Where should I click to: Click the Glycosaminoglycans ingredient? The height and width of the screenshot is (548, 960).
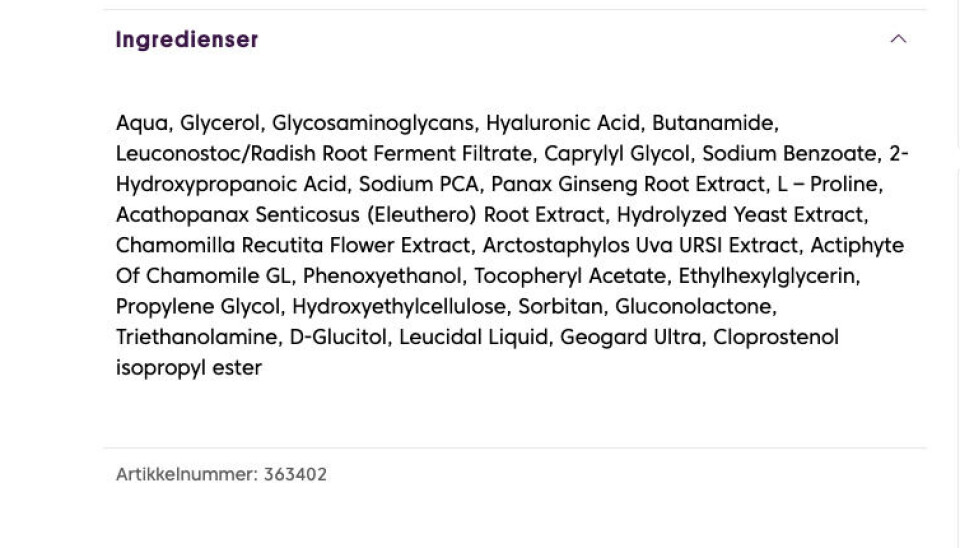tap(373, 123)
